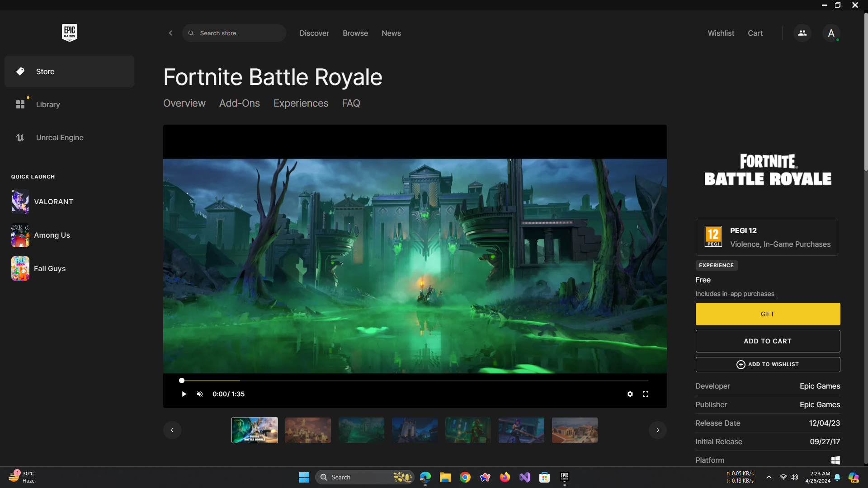
Task: Switch to the Add-Ons tab
Action: click(x=239, y=103)
